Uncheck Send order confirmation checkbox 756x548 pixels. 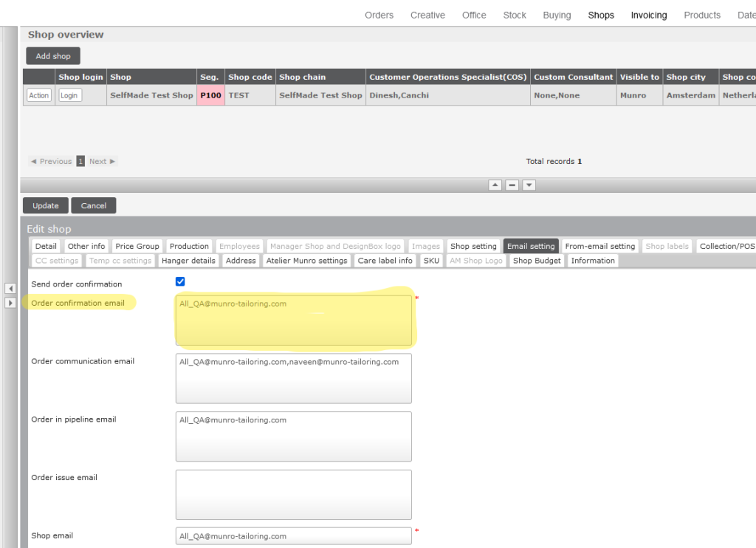[180, 282]
